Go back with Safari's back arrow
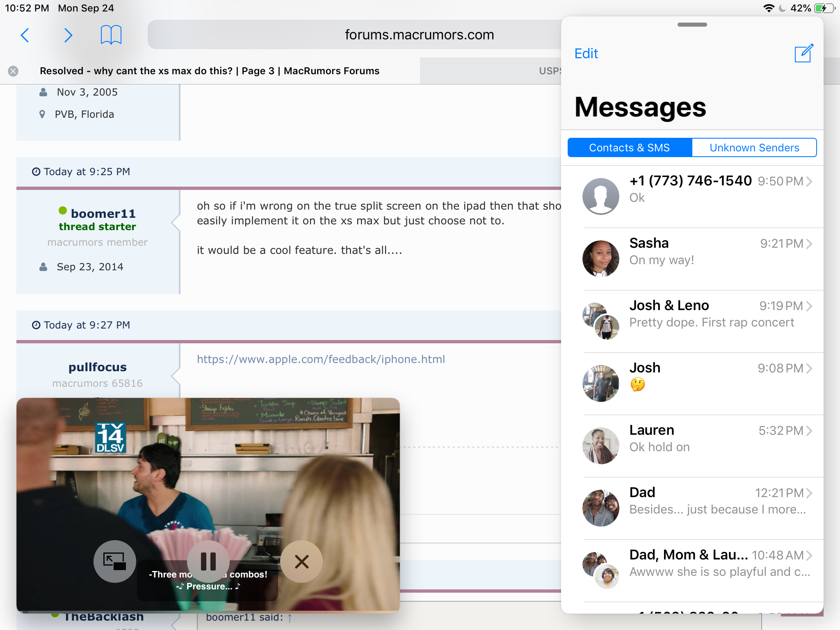The height and width of the screenshot is (630, 840). click(x=25, y=35)
